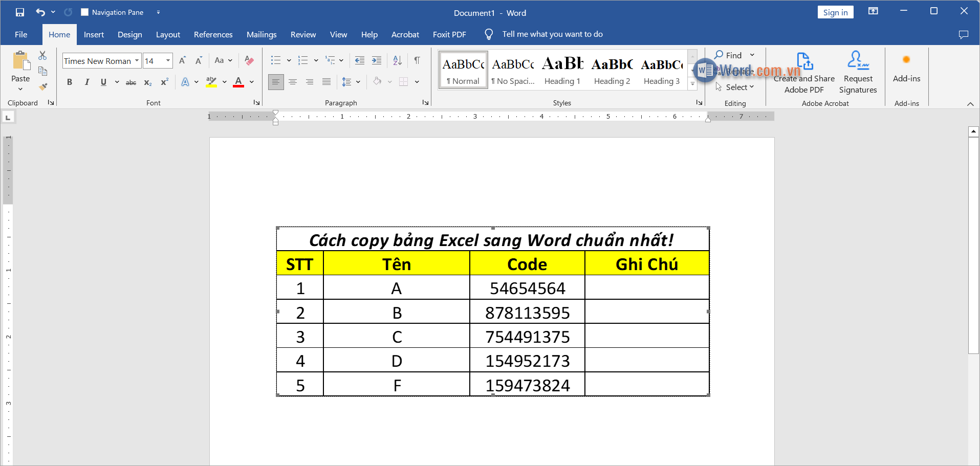The height and width of the screenshot is (466, 980).
Task: Apply the Heading 1 style
Action: point(562,70)
